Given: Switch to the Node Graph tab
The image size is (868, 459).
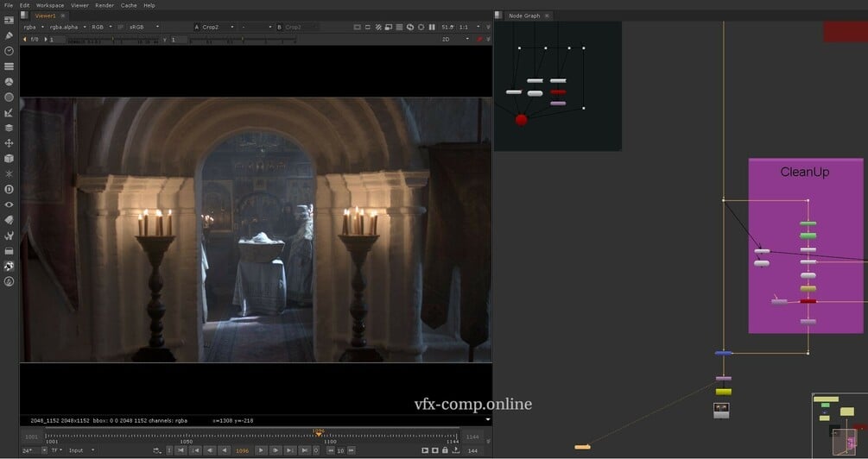Looking at the screenshot, I should (524, 16).
